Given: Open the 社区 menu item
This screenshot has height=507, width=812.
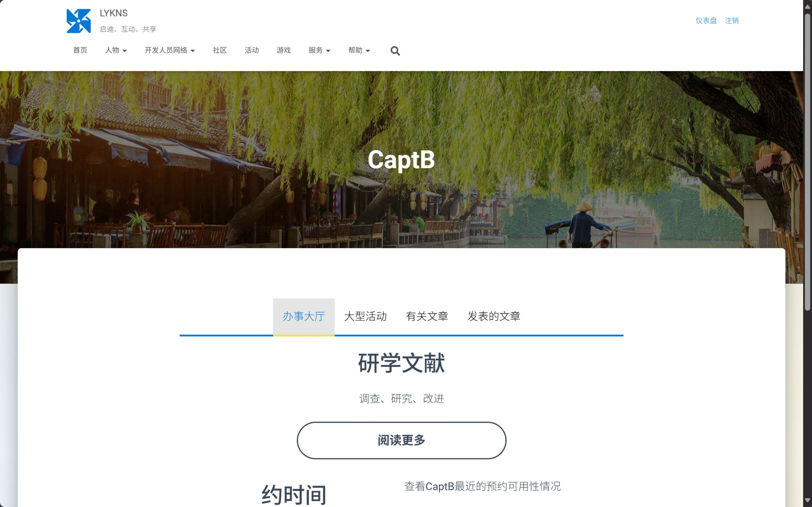Looking at the screenshot, I should coord(220,50).
